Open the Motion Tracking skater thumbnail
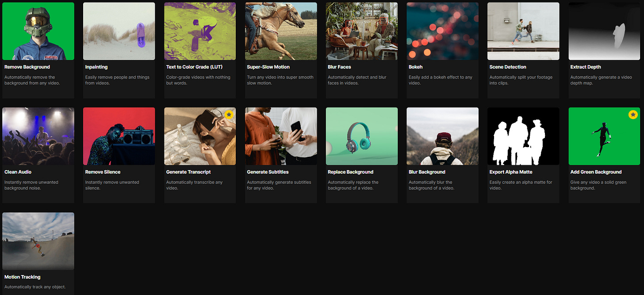644x295 pixels. (38, 241)
